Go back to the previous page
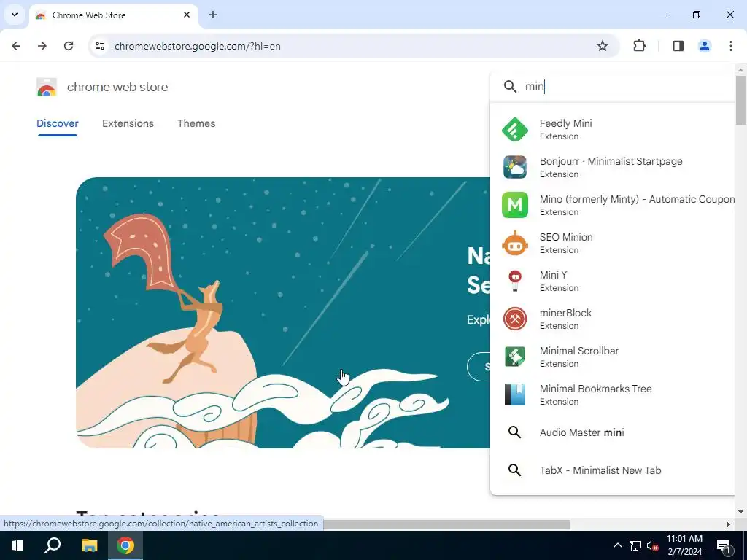The height and width of the screenshot is (560, 747). [16, 46]
